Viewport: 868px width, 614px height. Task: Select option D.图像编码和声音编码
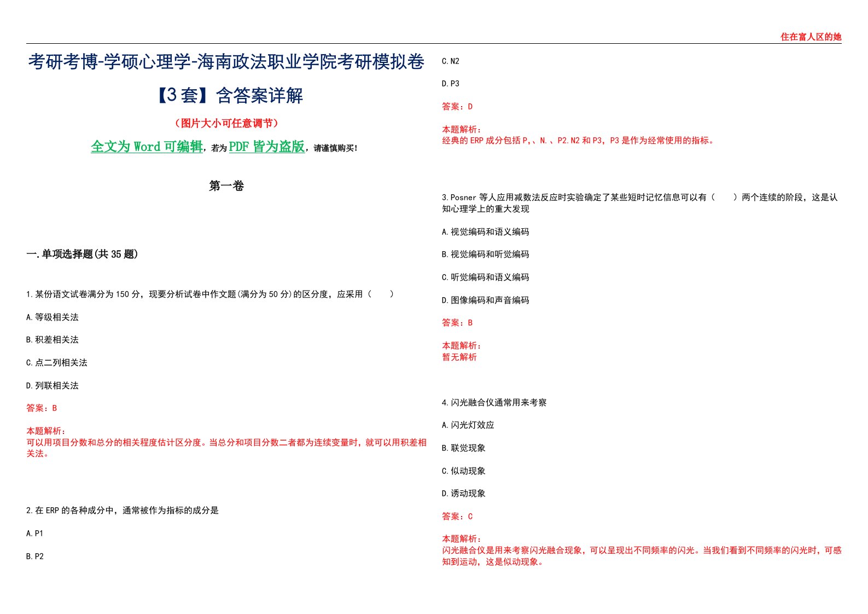(486, 300)
